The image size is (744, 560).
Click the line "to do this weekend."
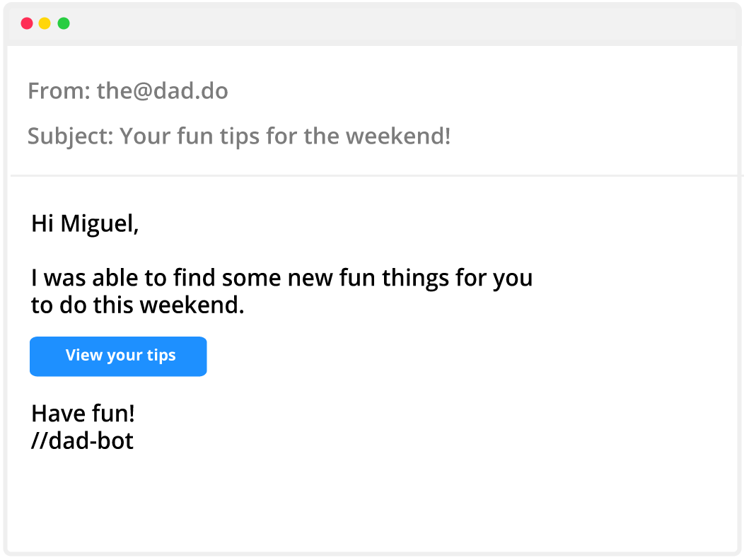click(137, 306)
